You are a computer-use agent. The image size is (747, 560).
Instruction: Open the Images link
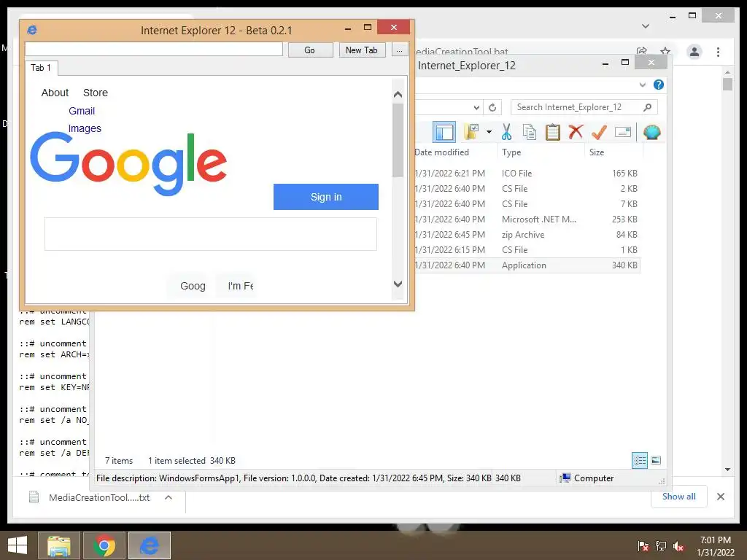click(85, 128)
